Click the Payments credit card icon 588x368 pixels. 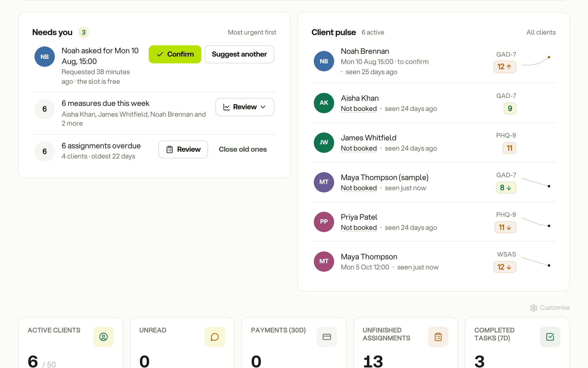[x=327, y=337]
